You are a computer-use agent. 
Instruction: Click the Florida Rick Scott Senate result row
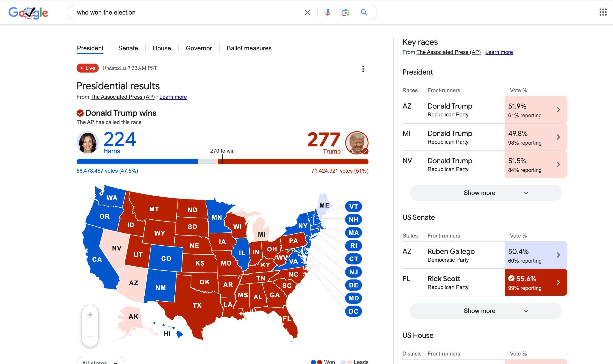(x=482, y=282)
